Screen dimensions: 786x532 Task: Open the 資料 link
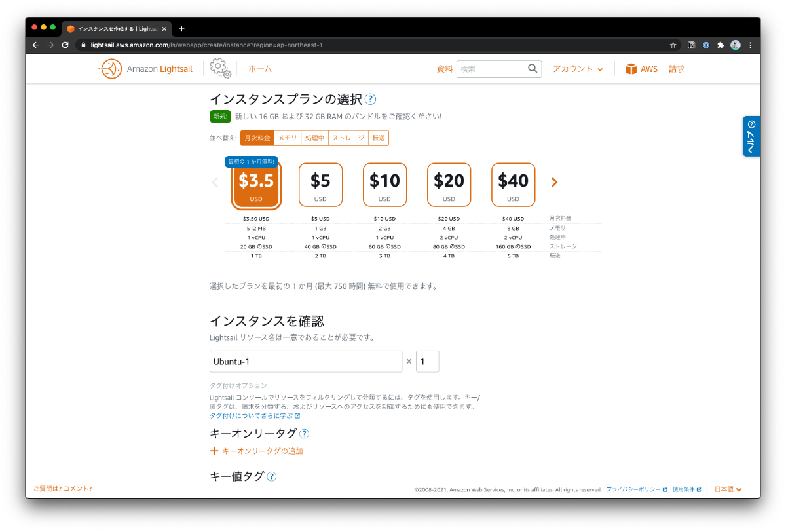pyautogui.click(x=445, y=69)
